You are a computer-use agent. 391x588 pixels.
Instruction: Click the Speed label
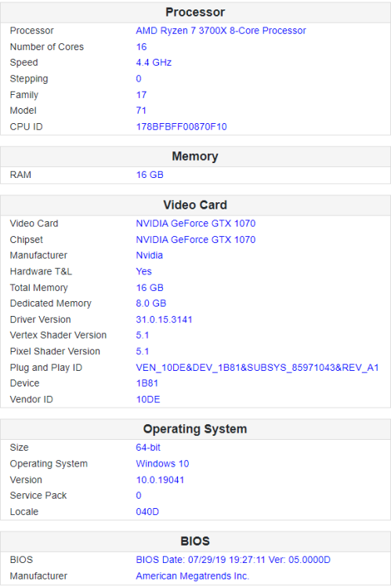[x=24, y=63]
